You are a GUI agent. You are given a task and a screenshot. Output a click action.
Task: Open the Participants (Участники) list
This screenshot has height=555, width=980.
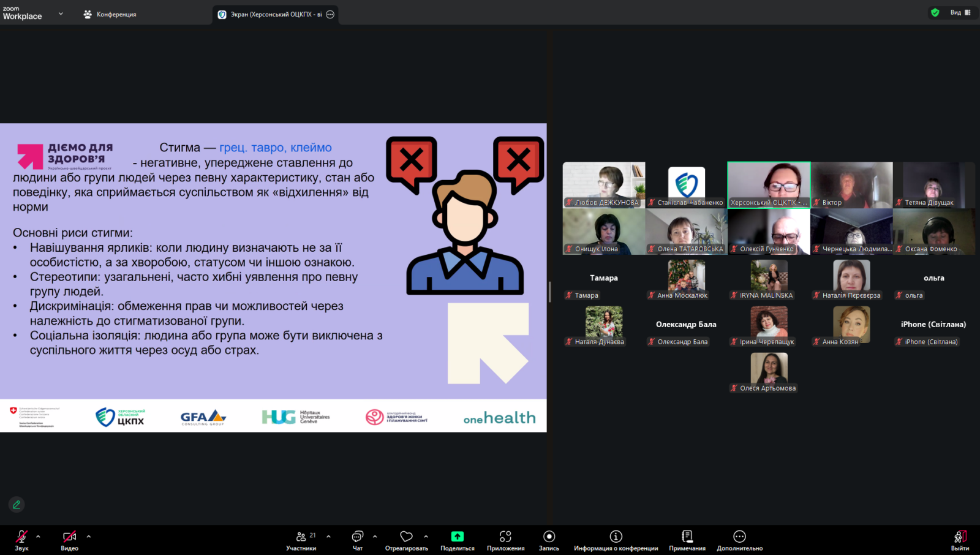pos(301,537)
